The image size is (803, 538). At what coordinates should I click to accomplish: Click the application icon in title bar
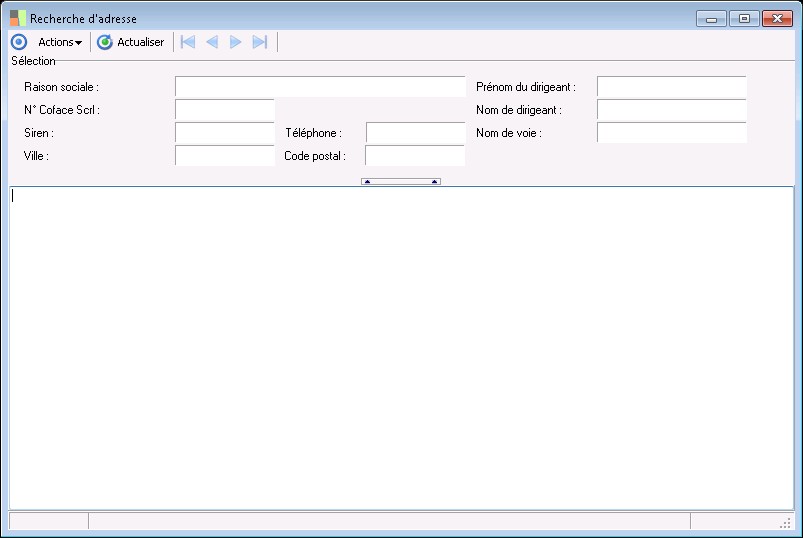[x=18, y=18]
